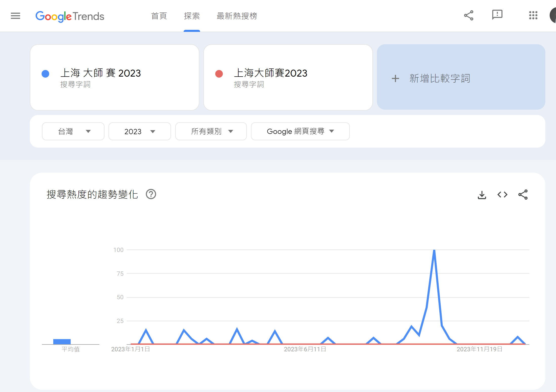Edit the red search term 上海大師賽2023
Screen dimensions: 556x392
click(270, 73)
